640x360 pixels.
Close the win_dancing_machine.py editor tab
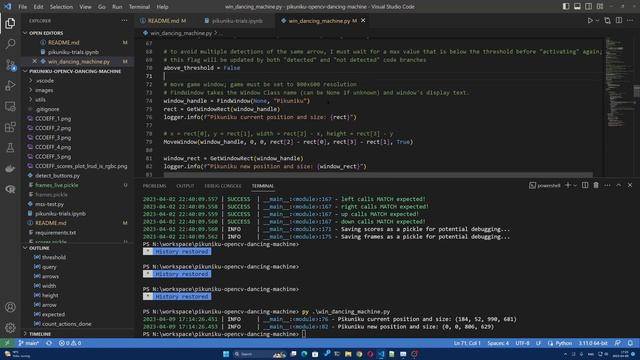(363, 20)
